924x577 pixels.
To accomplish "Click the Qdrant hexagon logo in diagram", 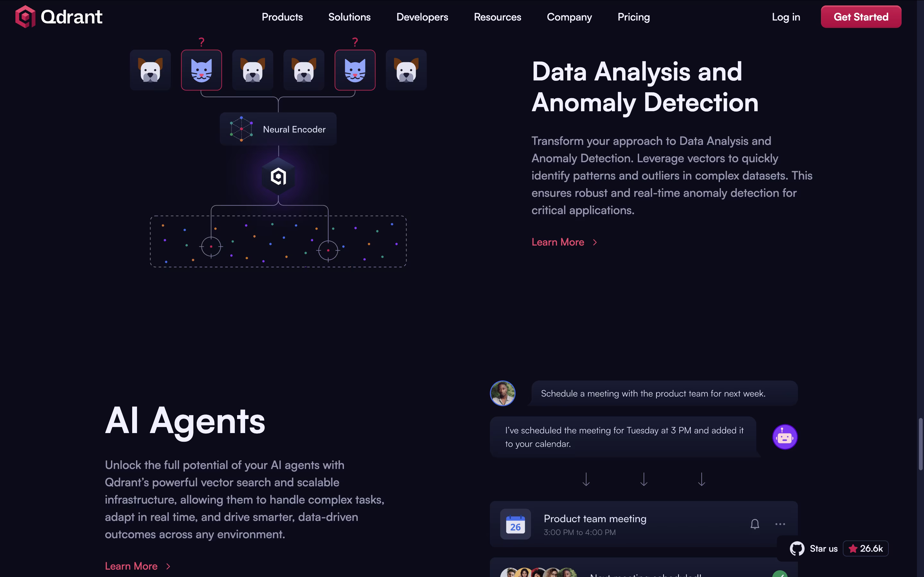I will click(x=278, y=176).
